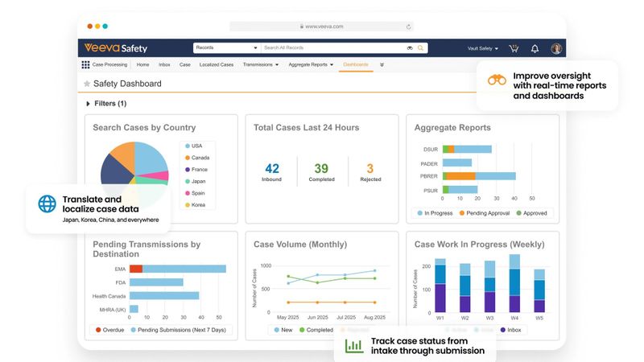Expand the Filters (1) section

click(106, 104)
